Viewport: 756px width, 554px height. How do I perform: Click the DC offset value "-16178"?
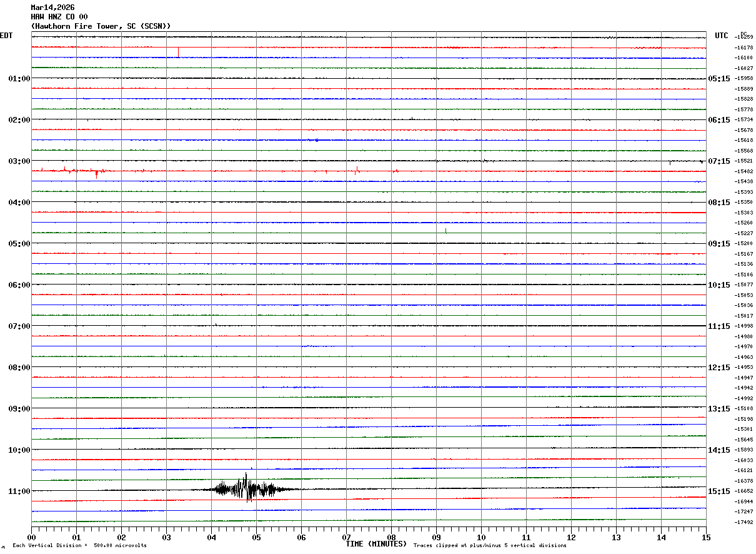[x=744, y=48]
